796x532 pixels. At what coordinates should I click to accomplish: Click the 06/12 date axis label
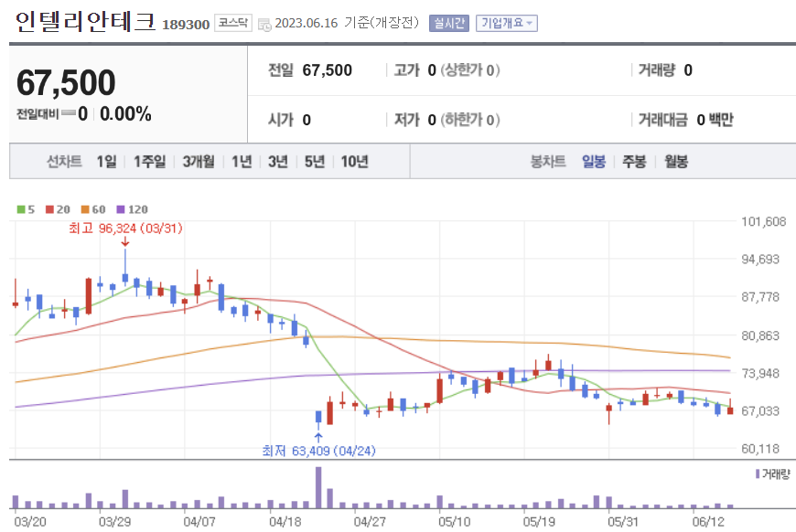click(708, 522)
